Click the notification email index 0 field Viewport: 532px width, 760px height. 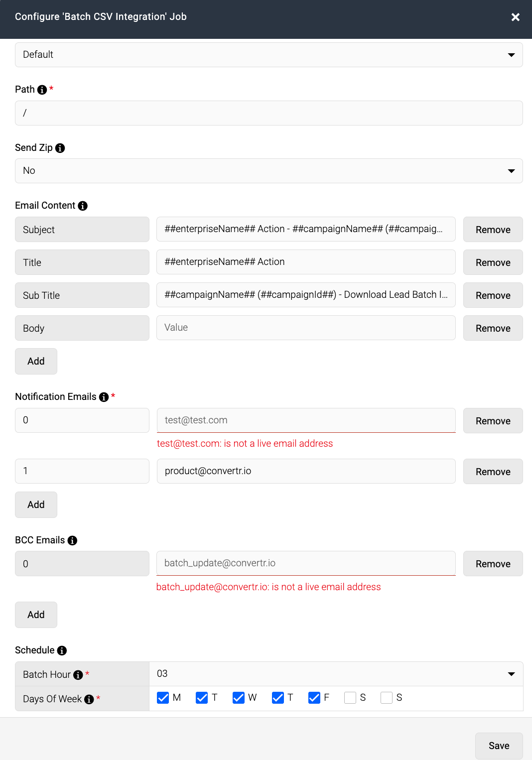(82, 420)
